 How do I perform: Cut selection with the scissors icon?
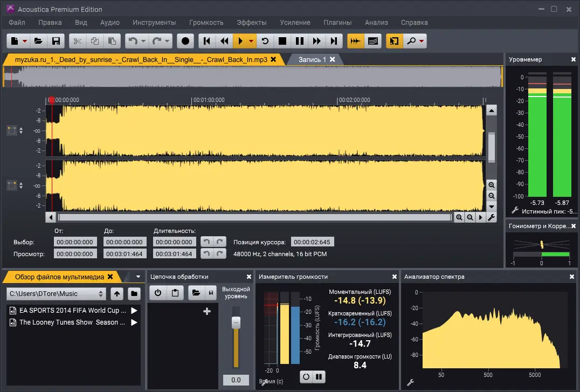(x=77, y=41)
